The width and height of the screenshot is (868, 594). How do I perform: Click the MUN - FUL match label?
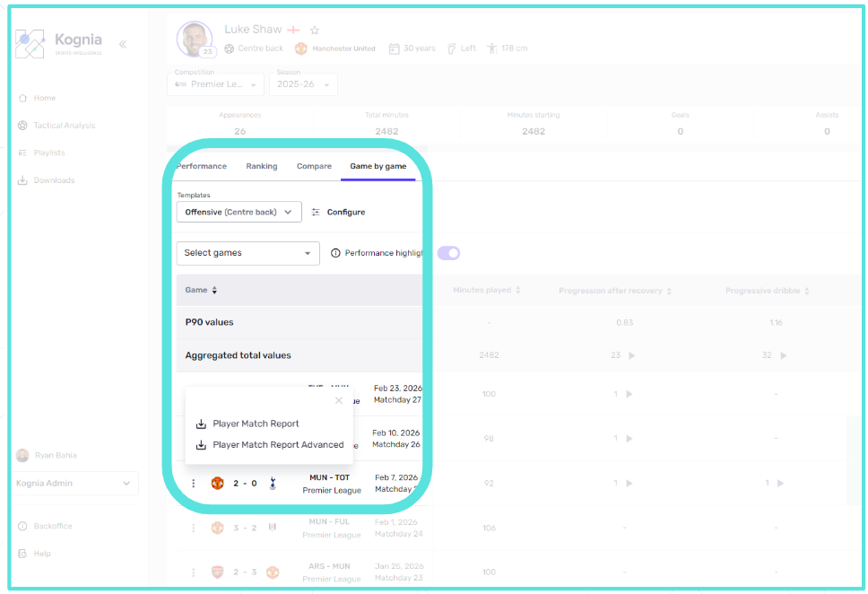tap(329, 522)
